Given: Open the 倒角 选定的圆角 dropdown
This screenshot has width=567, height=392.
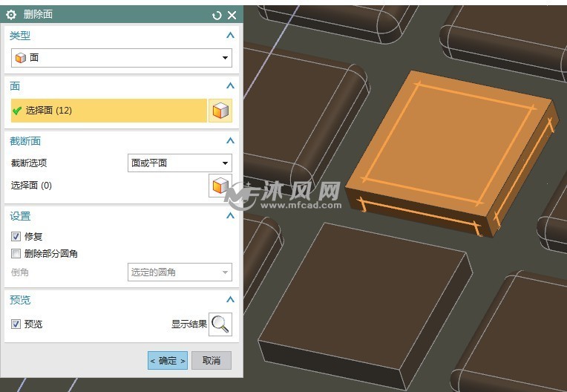Looking at the screenshot, I should 180,272.
